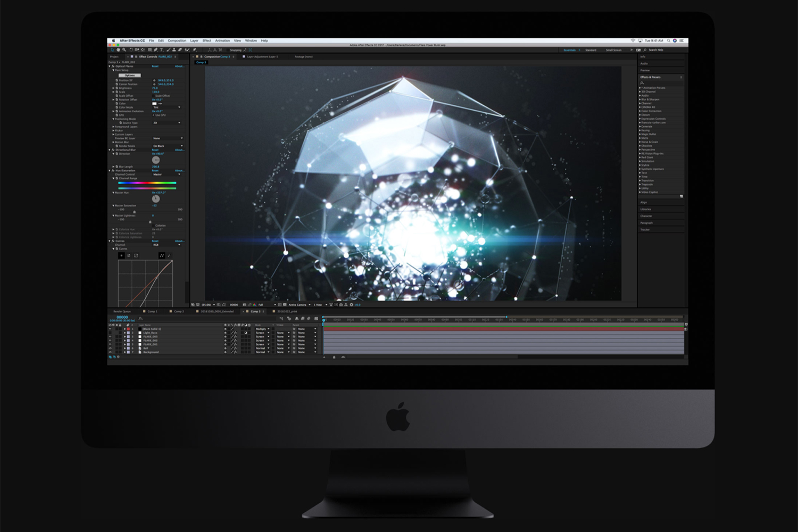The image size is (798, 532).
Task: Open macOS Spotlight search
Action: (x=669, y=40)
